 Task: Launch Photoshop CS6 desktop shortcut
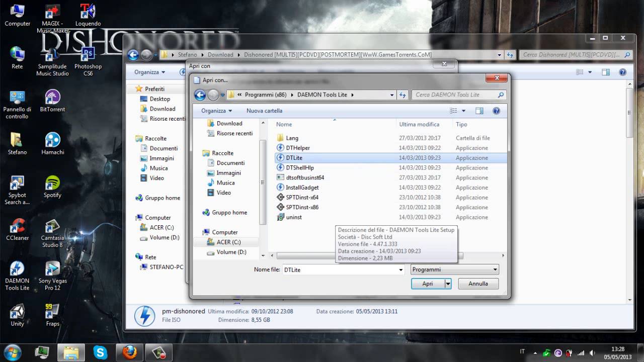[x=88, y=61]
